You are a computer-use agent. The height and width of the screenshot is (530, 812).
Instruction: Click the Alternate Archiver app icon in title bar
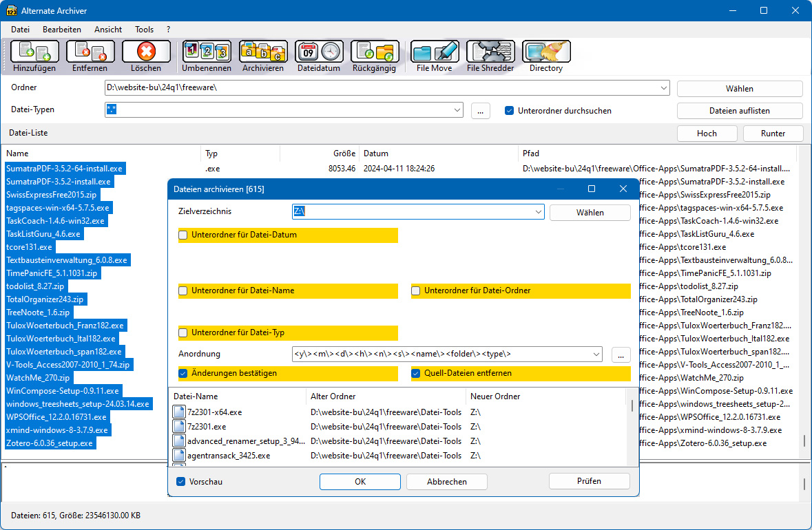click(x=12, y=10)
